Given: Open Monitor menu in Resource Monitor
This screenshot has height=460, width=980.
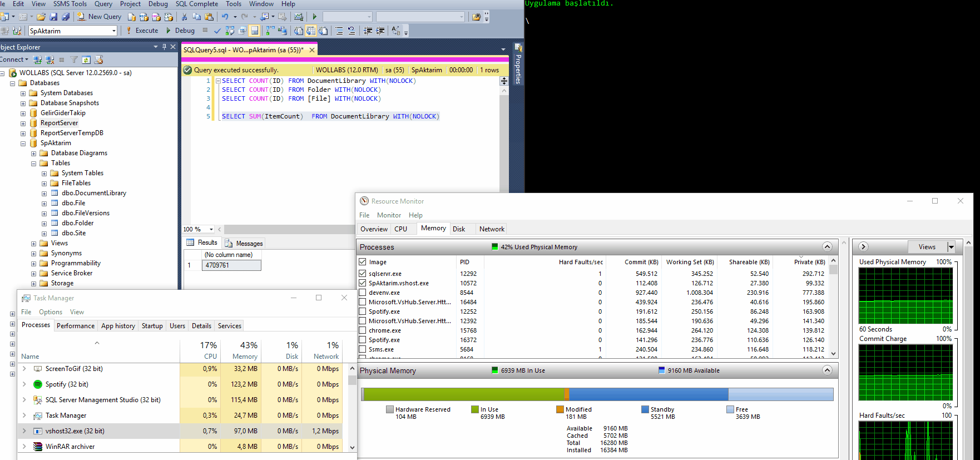Looking at the screenshot, I should pyautogui.click(x=389, y=215).
